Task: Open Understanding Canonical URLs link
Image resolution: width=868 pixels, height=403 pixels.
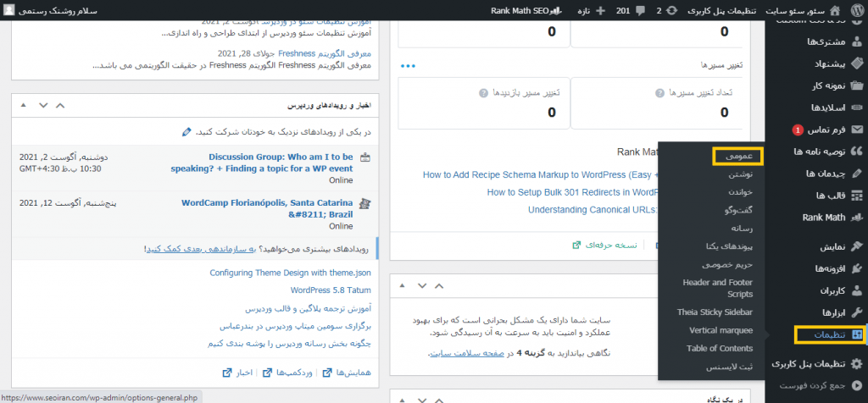Action: tap(593, 210)
